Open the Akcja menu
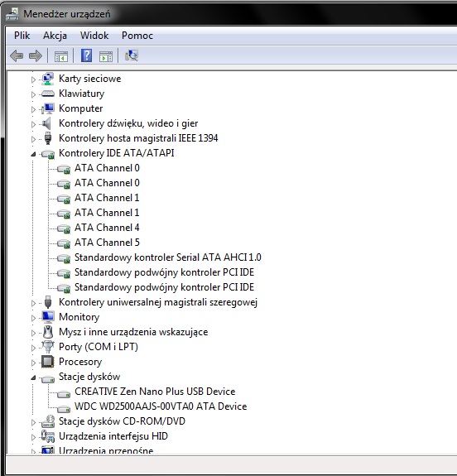 point(55,36)
